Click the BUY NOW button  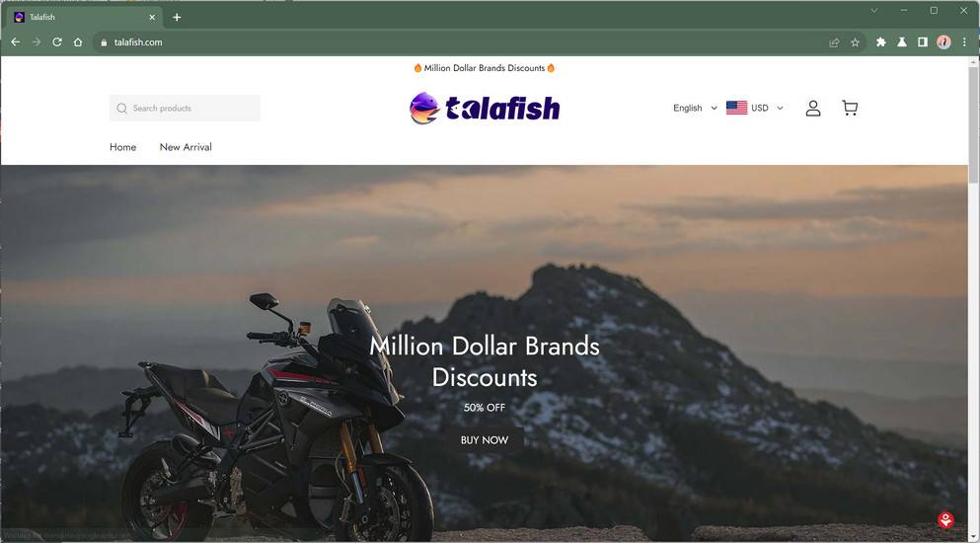(485, 439)
